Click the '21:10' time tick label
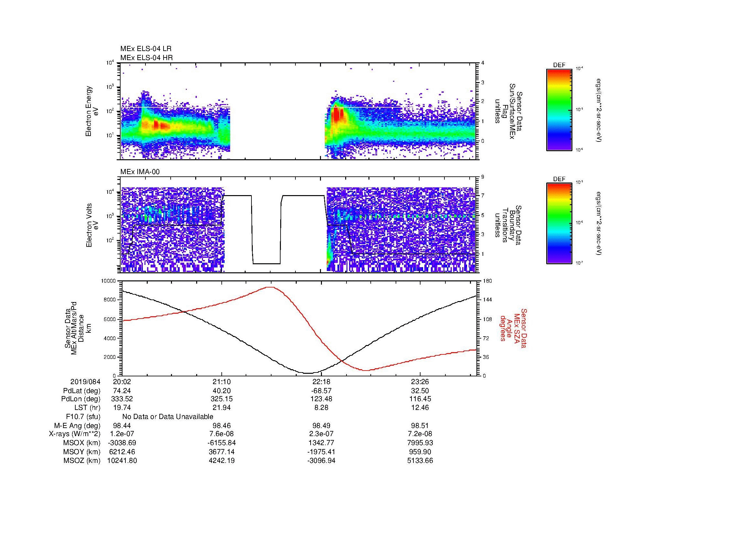 coord(222,382)
